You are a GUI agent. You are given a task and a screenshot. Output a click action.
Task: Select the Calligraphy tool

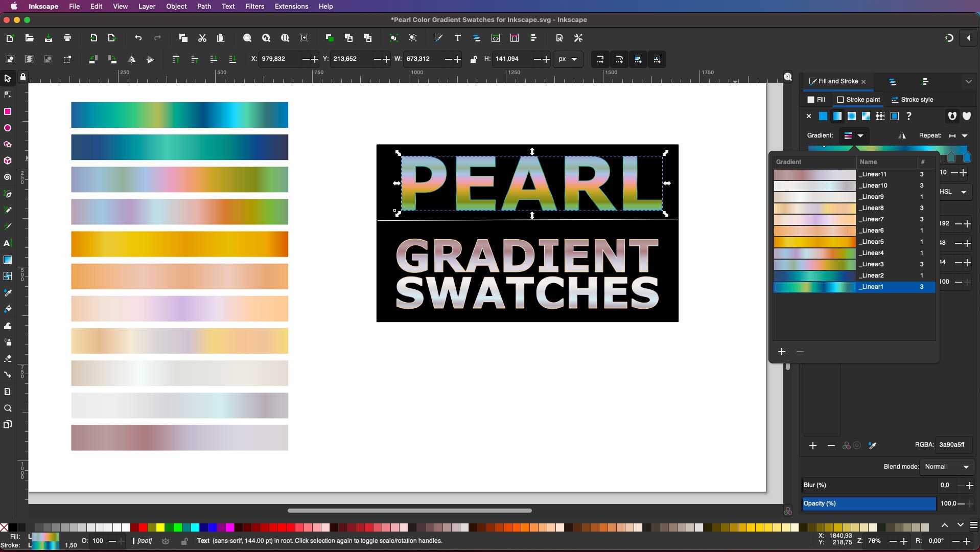[7, 226]
